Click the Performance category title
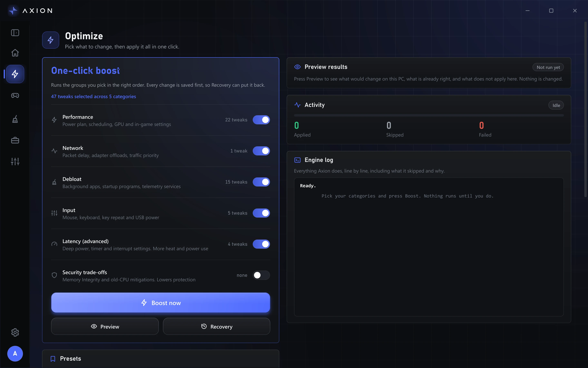The image size is (588, 368). [78, 117]
